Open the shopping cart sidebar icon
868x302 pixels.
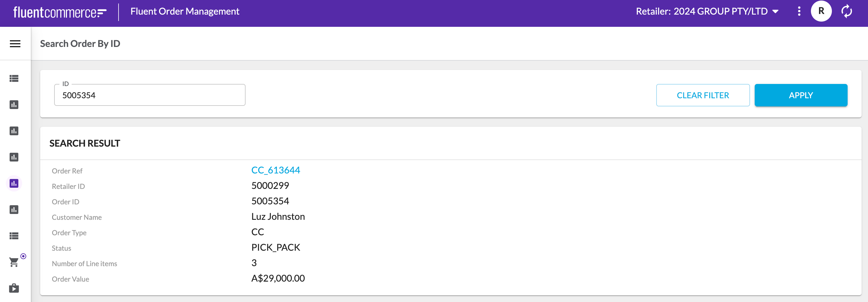pos(14,262)
